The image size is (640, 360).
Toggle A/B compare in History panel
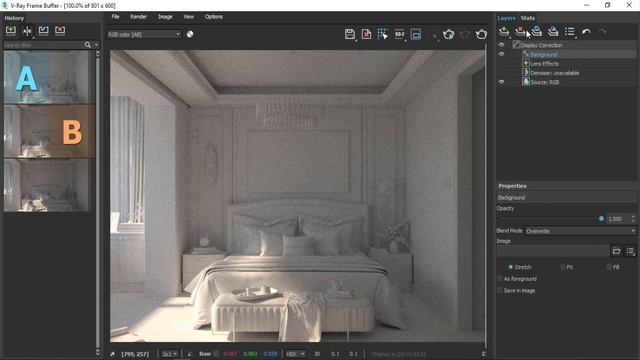pos(27,31)
